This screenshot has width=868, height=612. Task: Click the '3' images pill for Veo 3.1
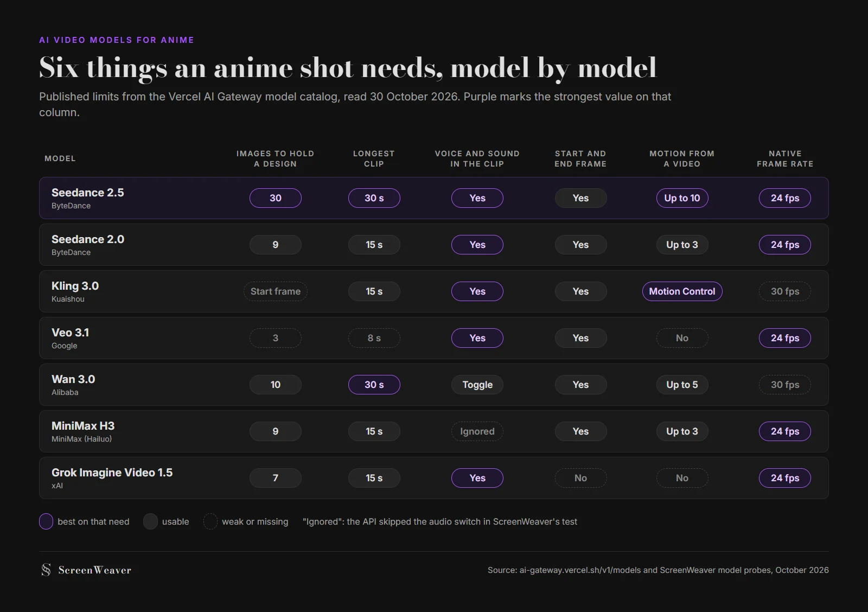[x=276, y=338]
